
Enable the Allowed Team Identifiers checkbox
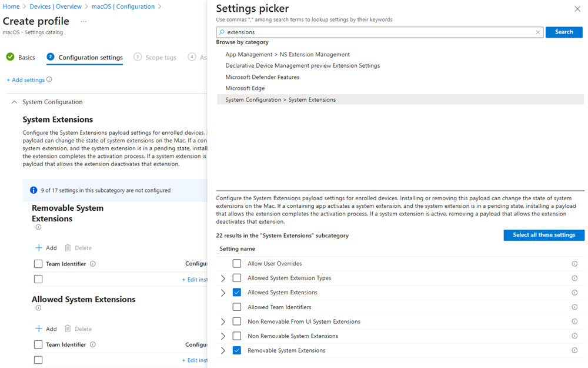pos(236,307)
